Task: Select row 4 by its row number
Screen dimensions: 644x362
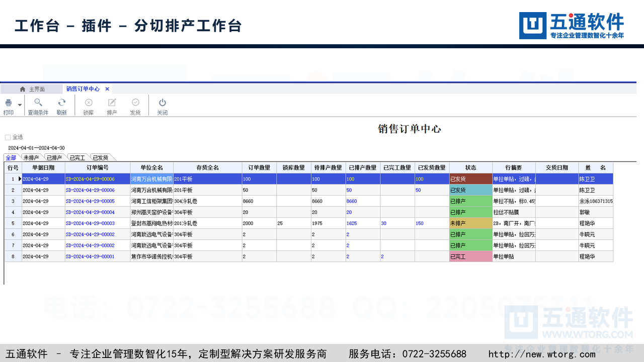Action: point(13,212)
